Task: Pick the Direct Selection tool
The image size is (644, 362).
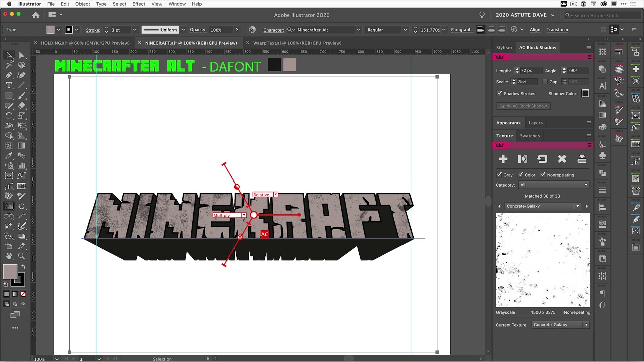Action: (22, 55)
